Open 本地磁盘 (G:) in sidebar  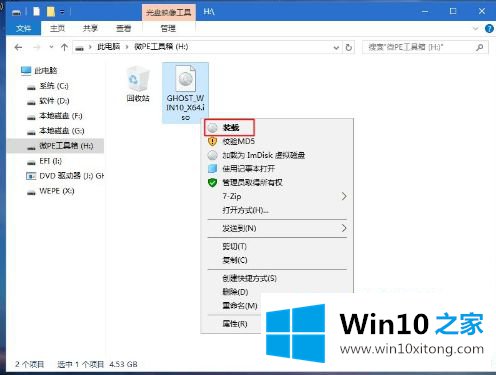point(62,131)
